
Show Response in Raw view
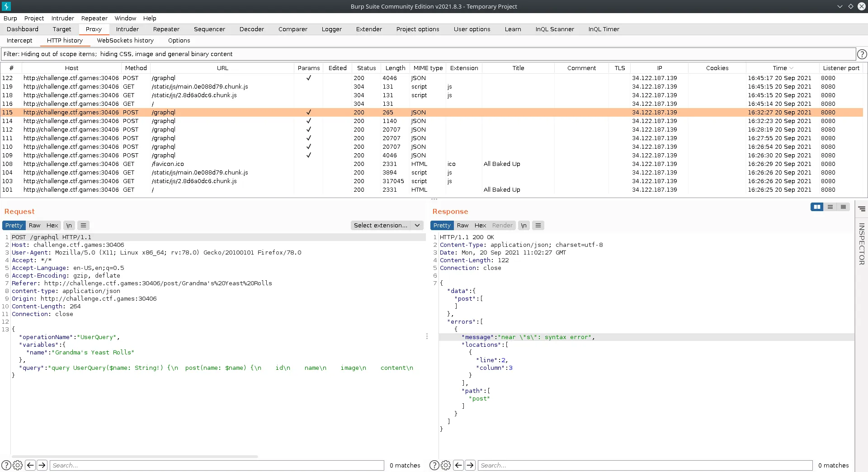click(462, 226)
